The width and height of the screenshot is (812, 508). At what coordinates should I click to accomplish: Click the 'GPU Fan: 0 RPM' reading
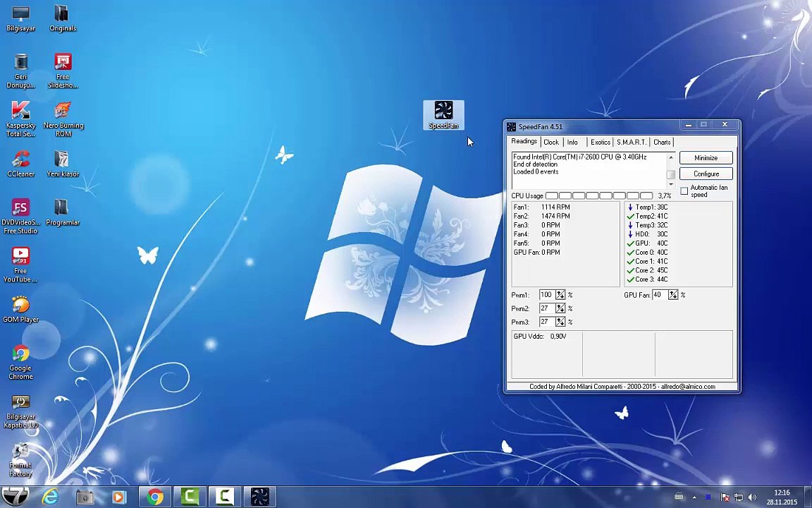(x=537, y=253)
